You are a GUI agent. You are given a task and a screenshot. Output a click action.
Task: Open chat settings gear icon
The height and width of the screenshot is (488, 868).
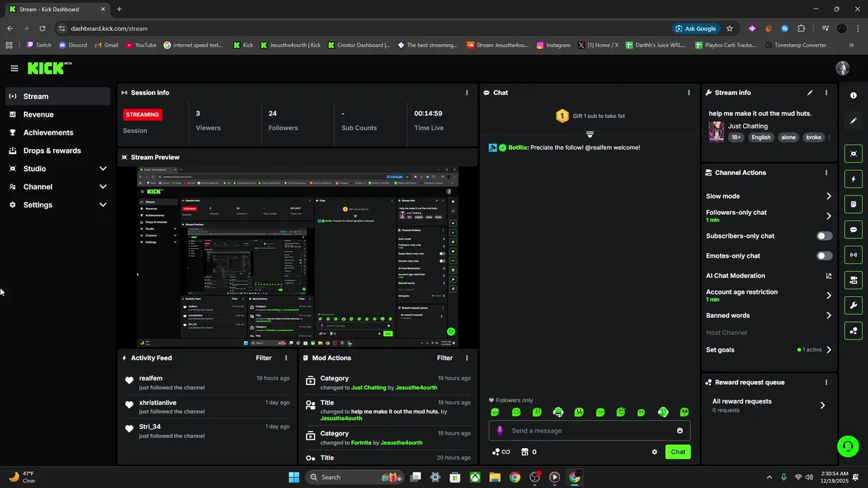tap(654, 452)
